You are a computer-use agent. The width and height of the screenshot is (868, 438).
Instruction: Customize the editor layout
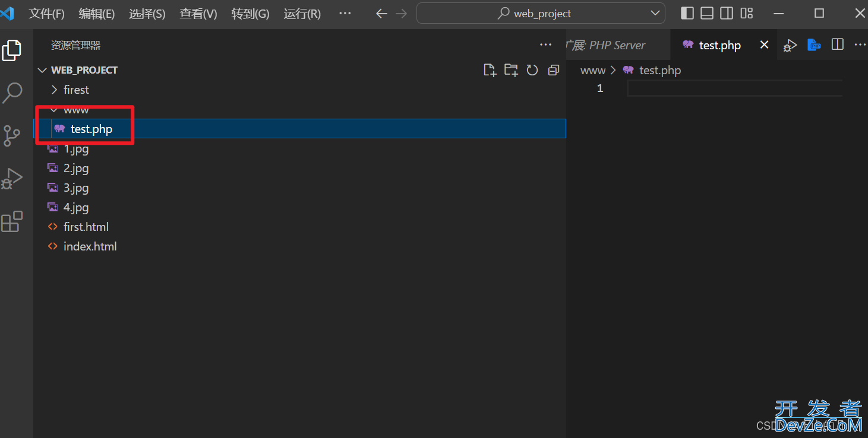747,13
